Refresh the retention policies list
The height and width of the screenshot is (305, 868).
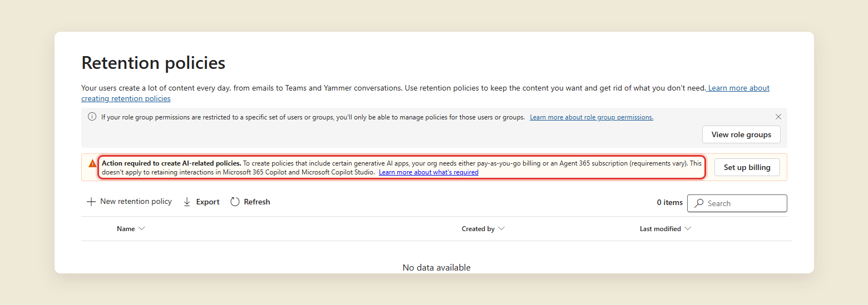click(250, 202)
